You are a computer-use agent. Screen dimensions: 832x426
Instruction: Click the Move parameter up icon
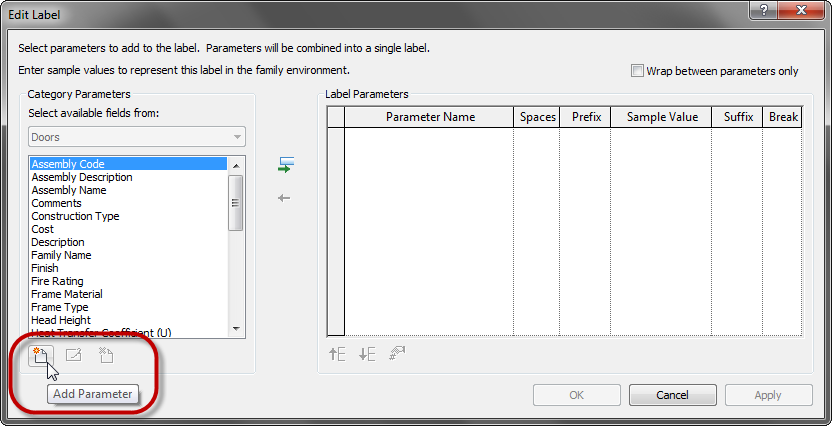click(x=337, y=354)
